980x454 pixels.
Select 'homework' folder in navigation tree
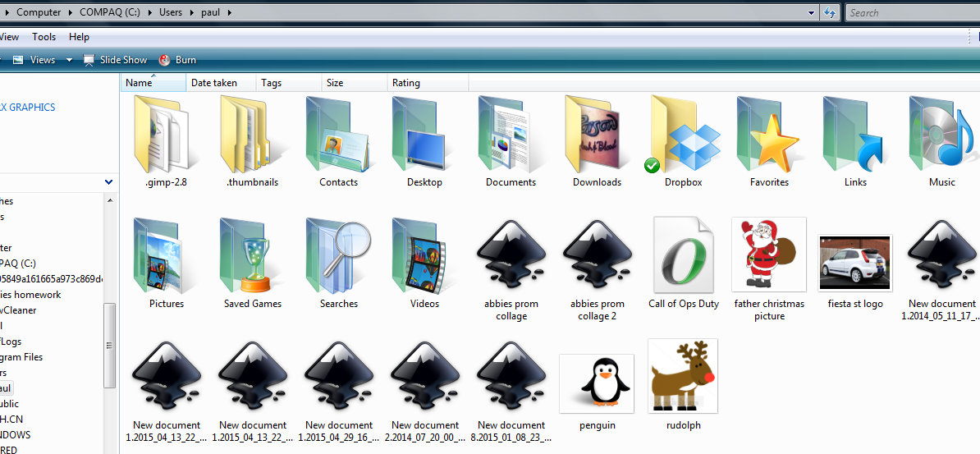(30, 295)
